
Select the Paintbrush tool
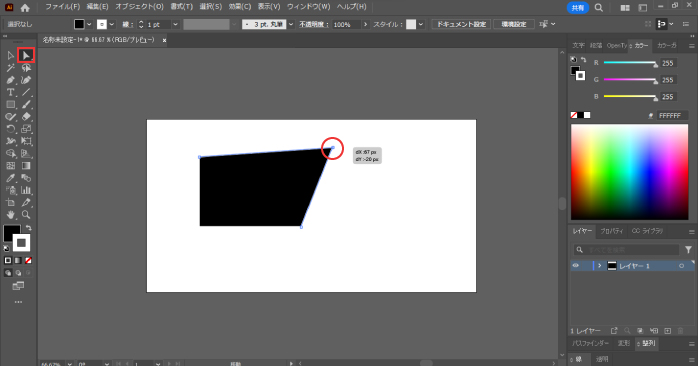(26, 105)
